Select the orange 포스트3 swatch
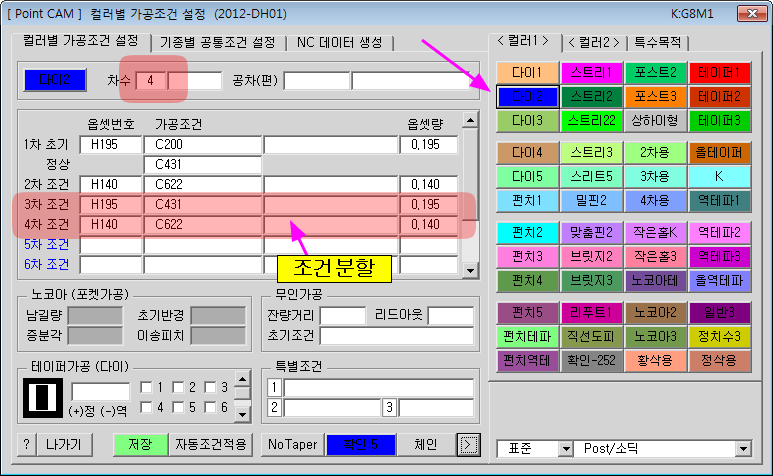 click(x=655, y=97)
